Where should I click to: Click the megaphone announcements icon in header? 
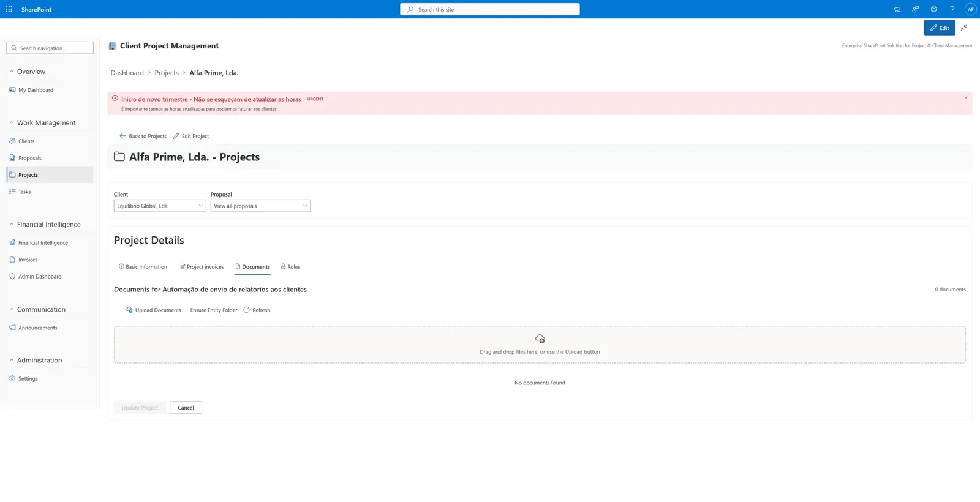point(897,9)
